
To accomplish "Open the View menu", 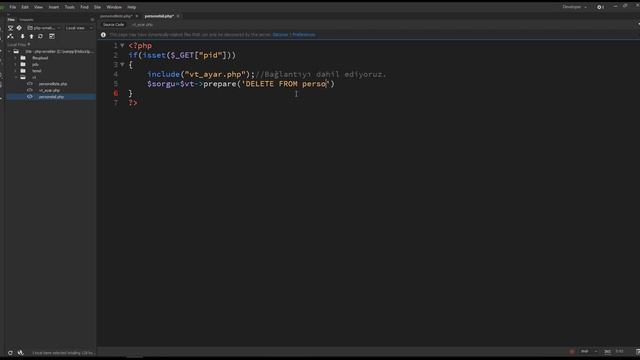I will pos(38,7).
